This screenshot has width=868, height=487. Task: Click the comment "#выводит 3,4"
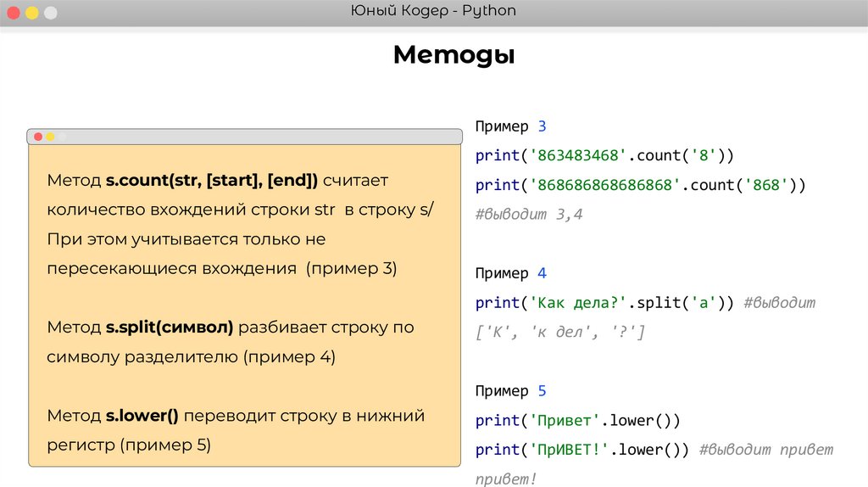pos(529,215)
